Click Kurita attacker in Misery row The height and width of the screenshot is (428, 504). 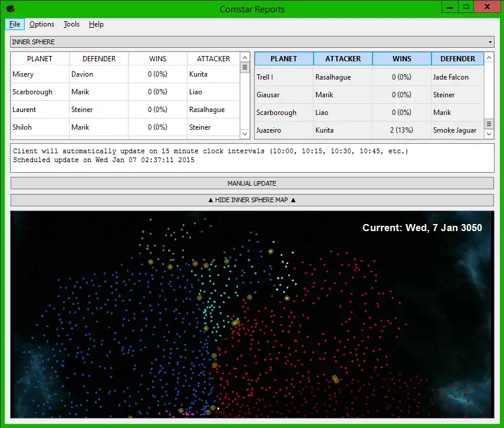click(x=213, y=74)
